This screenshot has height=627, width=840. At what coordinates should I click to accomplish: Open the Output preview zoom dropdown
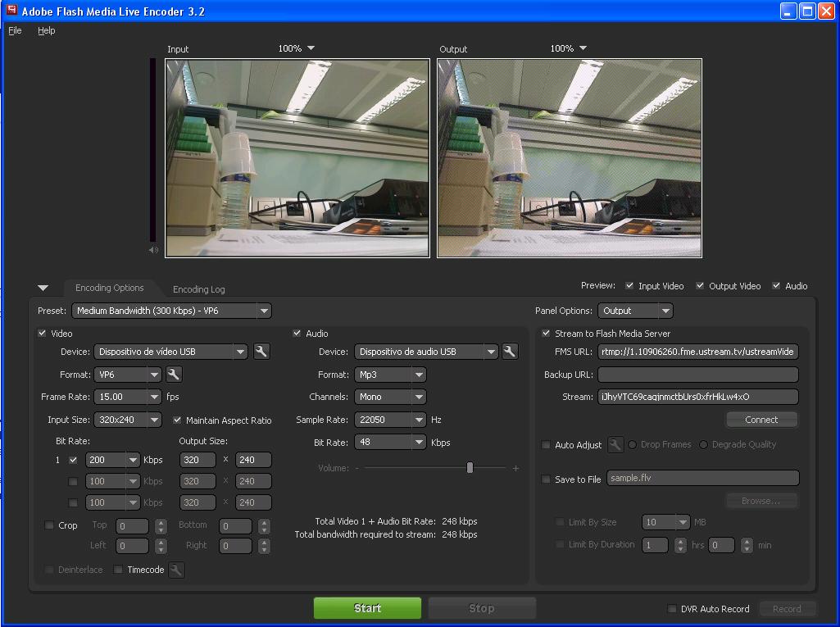[569, 48]
